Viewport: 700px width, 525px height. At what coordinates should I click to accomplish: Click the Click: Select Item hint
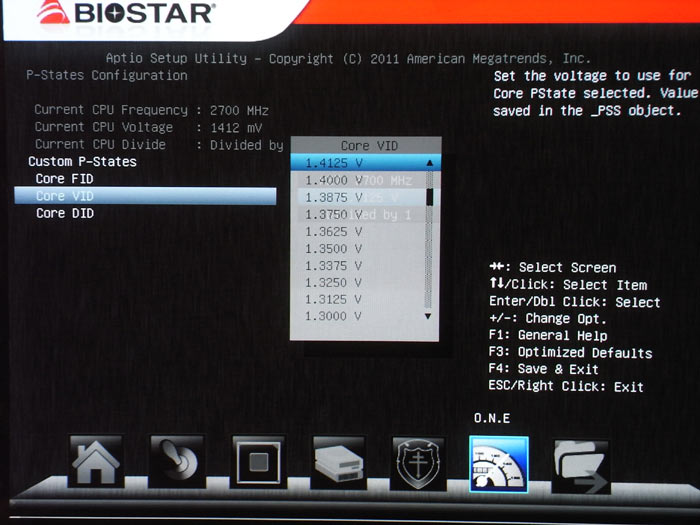(568, 285)
